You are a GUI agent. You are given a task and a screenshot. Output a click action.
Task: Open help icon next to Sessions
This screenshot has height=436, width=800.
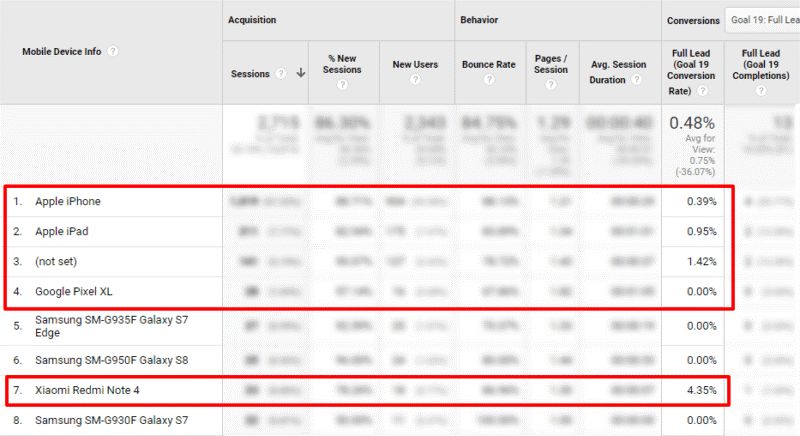pos(281,73)
